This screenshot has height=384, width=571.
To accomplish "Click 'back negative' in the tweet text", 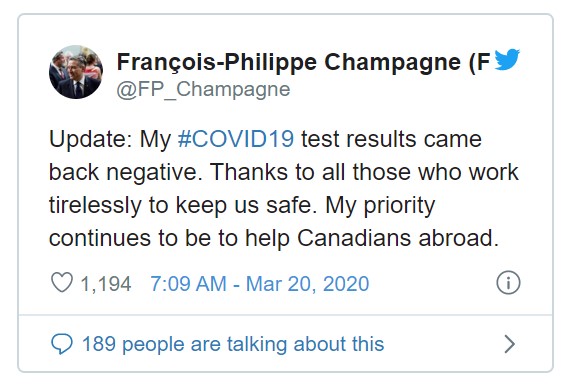I will coord(125,172).
